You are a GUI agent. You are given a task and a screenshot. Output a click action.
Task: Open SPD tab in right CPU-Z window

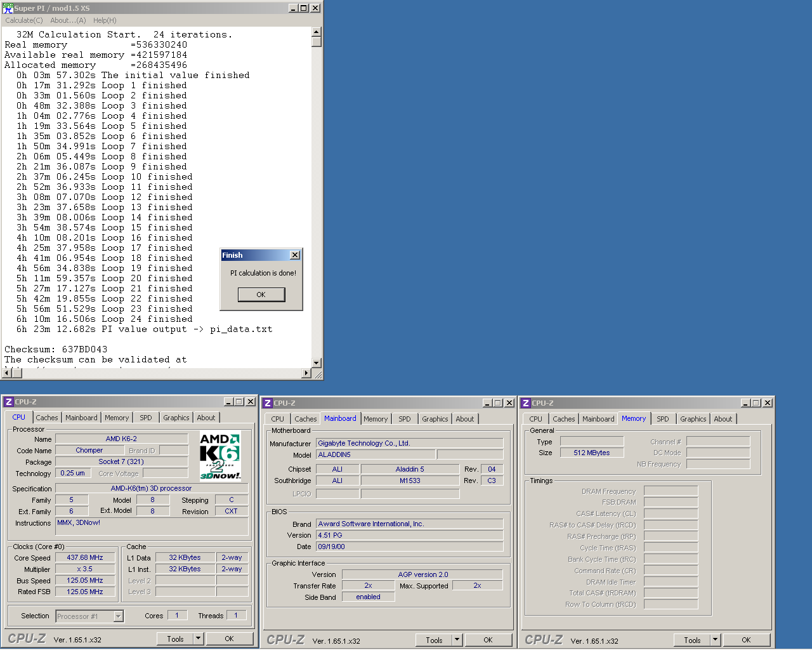(x=663, y=419)
